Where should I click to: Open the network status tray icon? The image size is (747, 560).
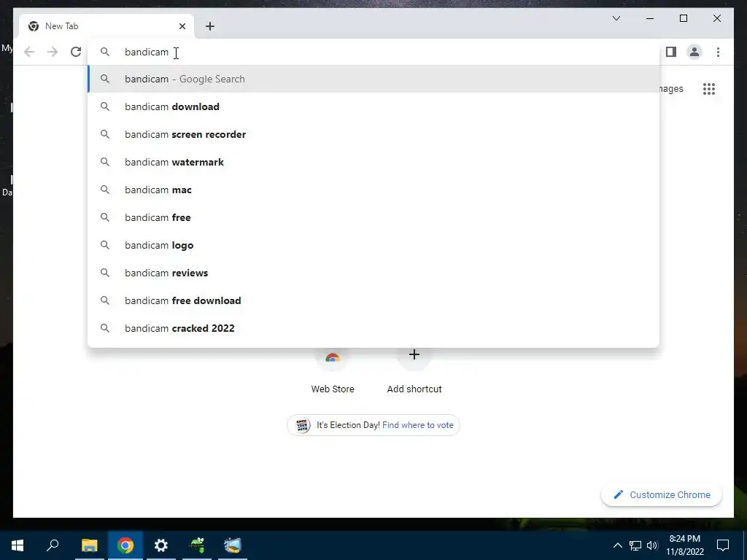(635, 545)
